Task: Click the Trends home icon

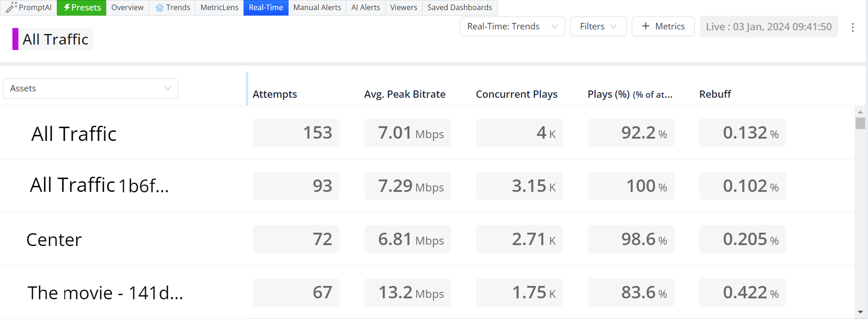Action: coord(159,8)
